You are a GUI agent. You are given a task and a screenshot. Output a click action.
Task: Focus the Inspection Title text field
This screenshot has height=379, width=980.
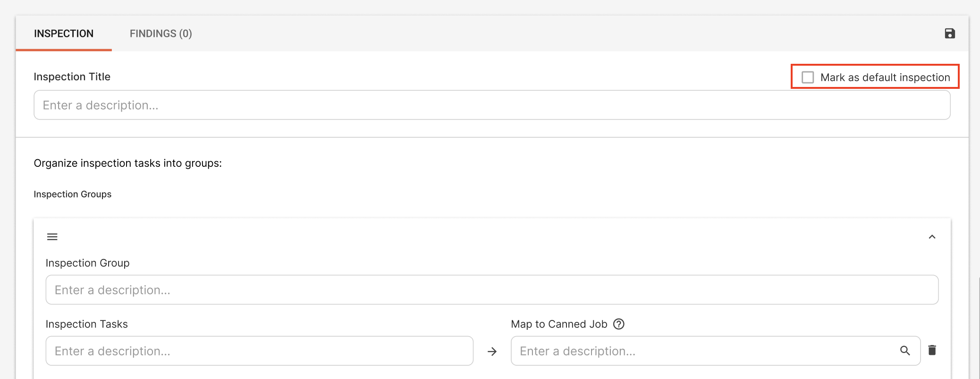pyautogui.click(x=492, y=105)
